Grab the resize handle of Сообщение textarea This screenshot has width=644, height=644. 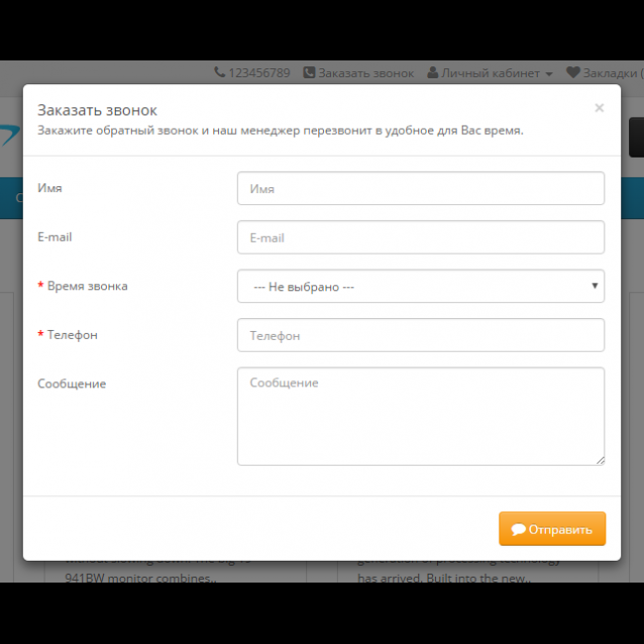[599, 460]
